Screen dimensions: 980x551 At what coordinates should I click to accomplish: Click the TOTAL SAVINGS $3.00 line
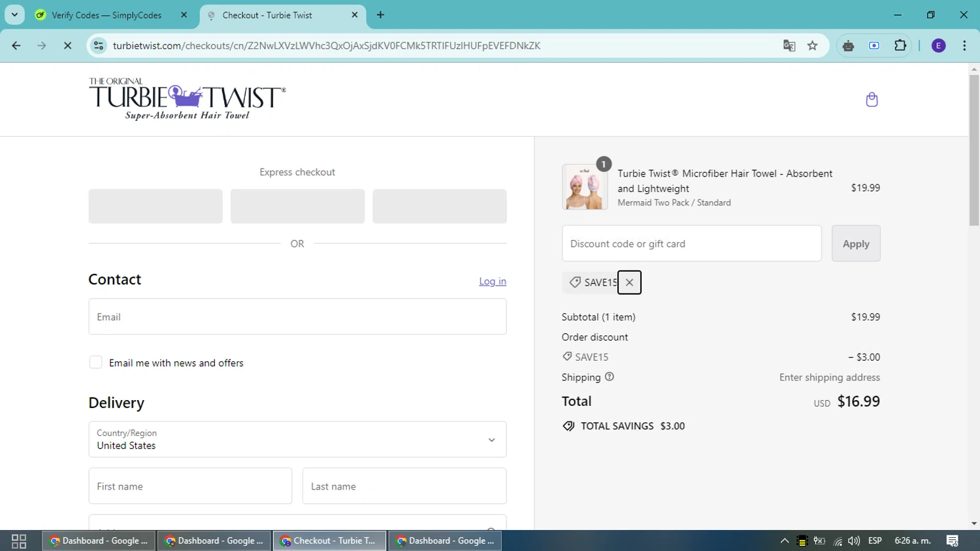(624, 426)
